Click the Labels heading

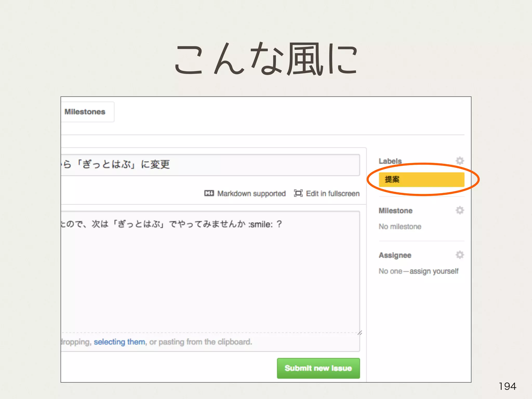390,161
